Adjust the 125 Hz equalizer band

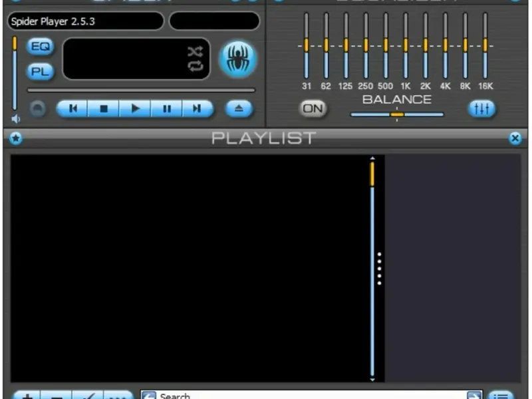point(346,46)
